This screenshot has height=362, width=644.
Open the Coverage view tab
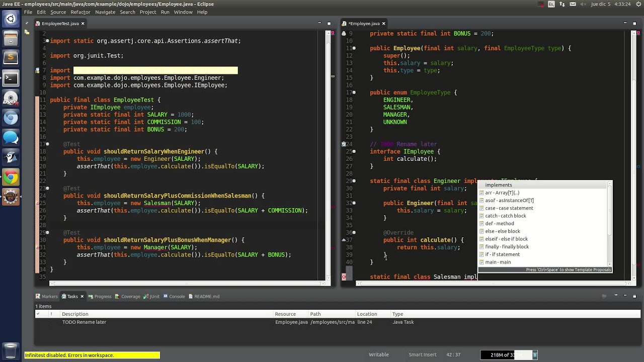(x=127, y=297)
